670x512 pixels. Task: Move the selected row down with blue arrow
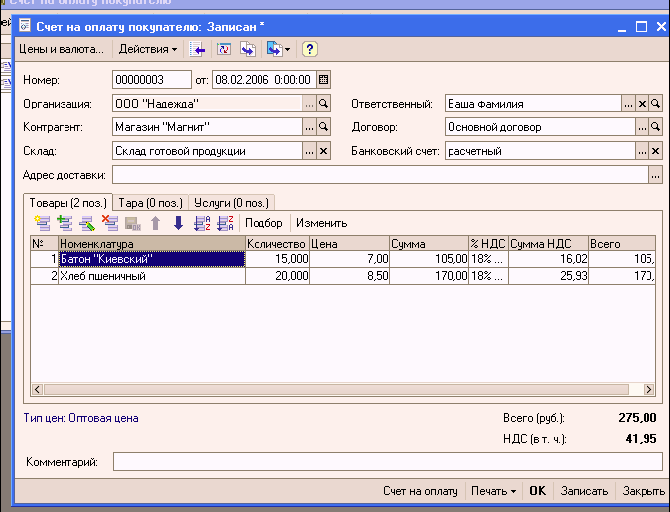178,223
